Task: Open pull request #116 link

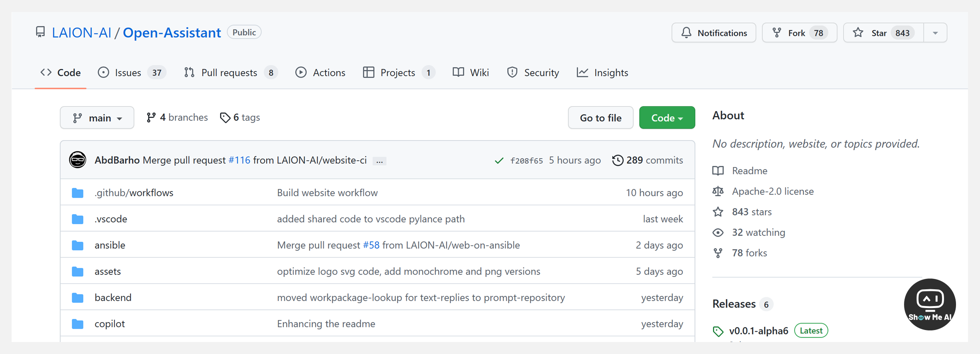Action: point(239,160)
